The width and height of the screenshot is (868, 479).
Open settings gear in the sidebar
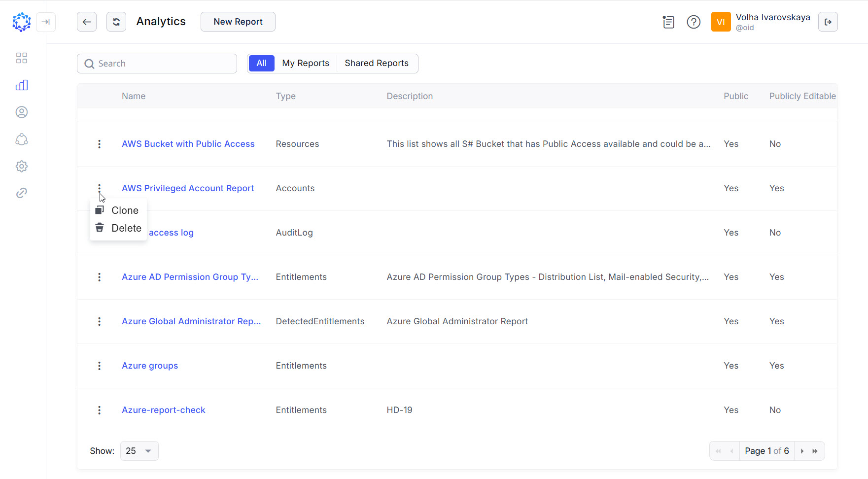(x=22, y=167)
